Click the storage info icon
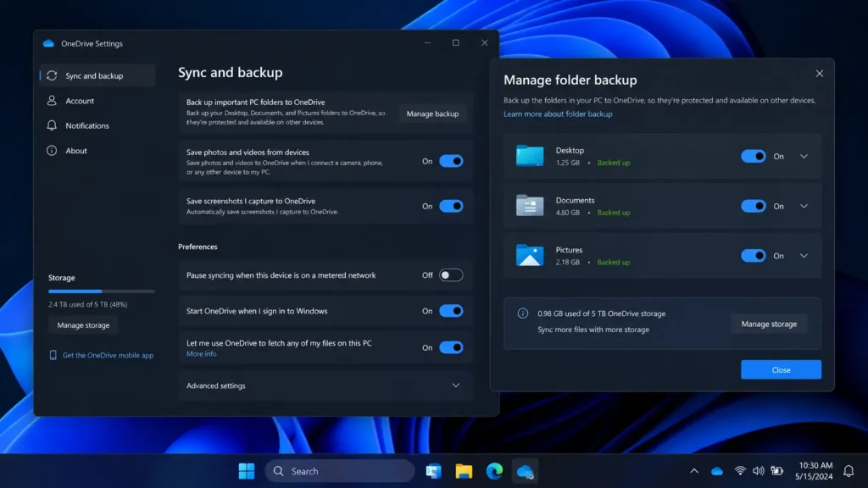 (522, 313)
